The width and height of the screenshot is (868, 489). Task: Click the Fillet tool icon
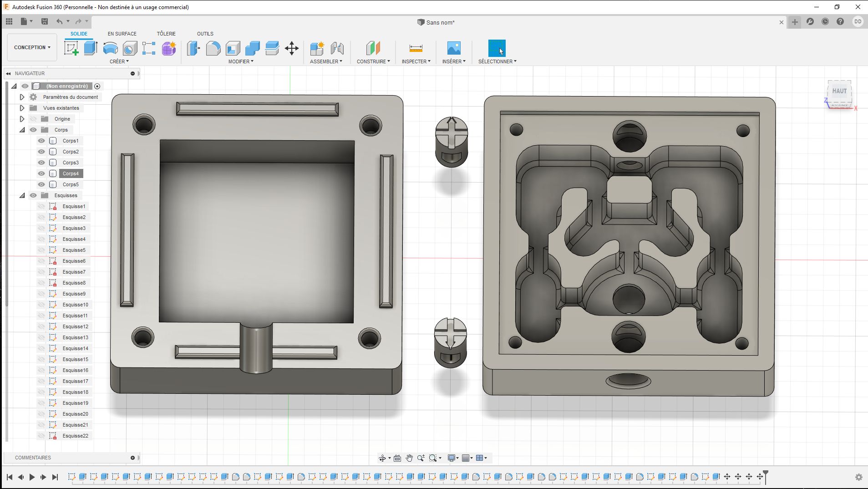[x=213, y=48]
